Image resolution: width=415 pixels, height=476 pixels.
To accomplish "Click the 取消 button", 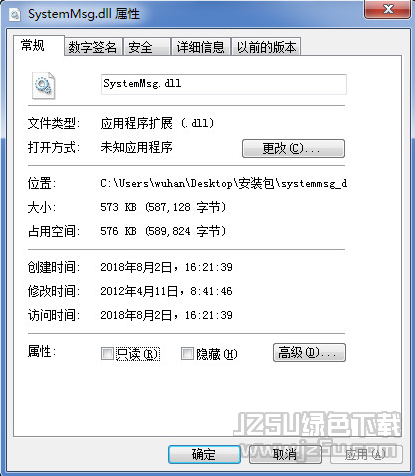I will (285, 454).
